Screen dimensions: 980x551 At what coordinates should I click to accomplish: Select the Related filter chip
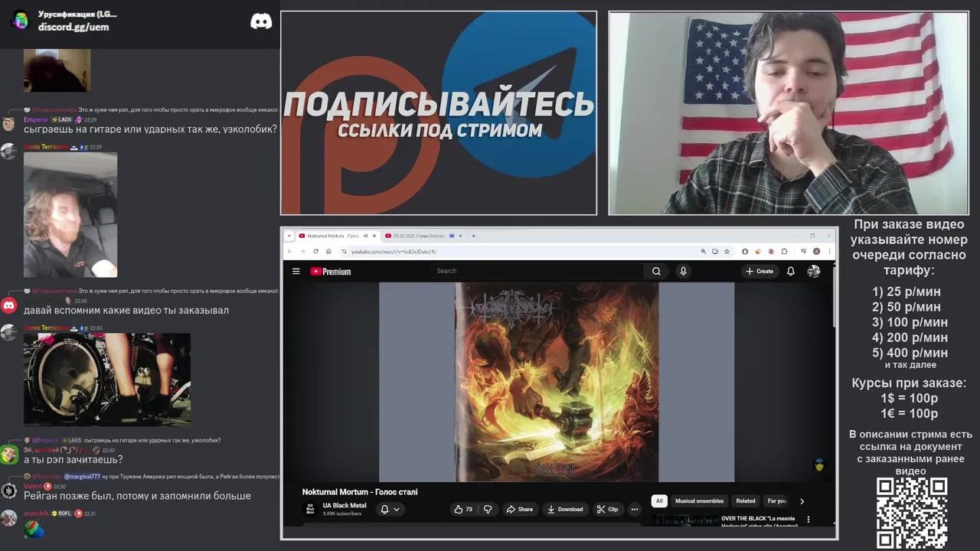coord(746,501)
